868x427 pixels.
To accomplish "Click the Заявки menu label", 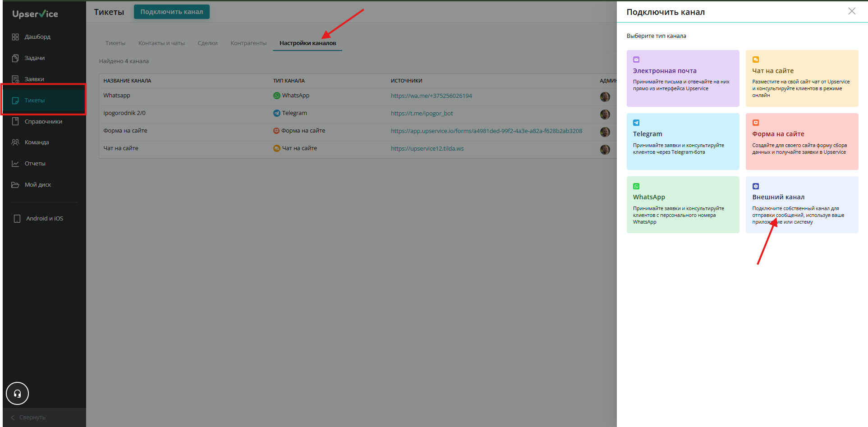I will tap(34, 79).
